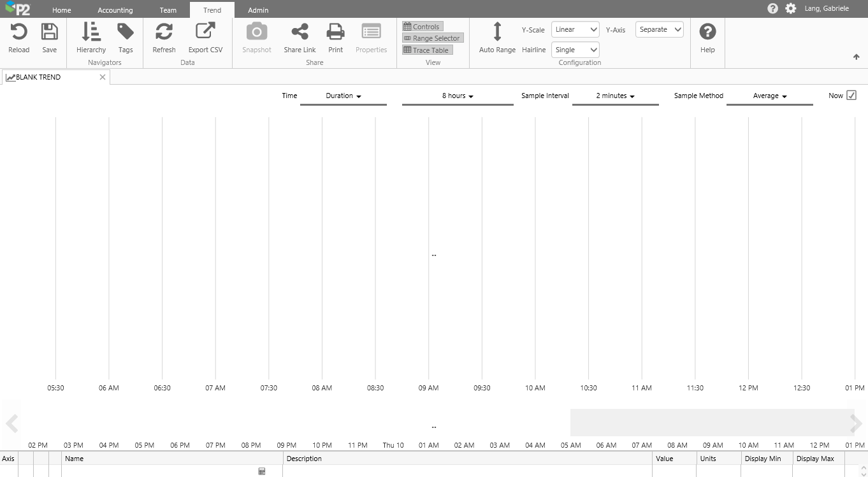Click the Share Link icon

300,32
